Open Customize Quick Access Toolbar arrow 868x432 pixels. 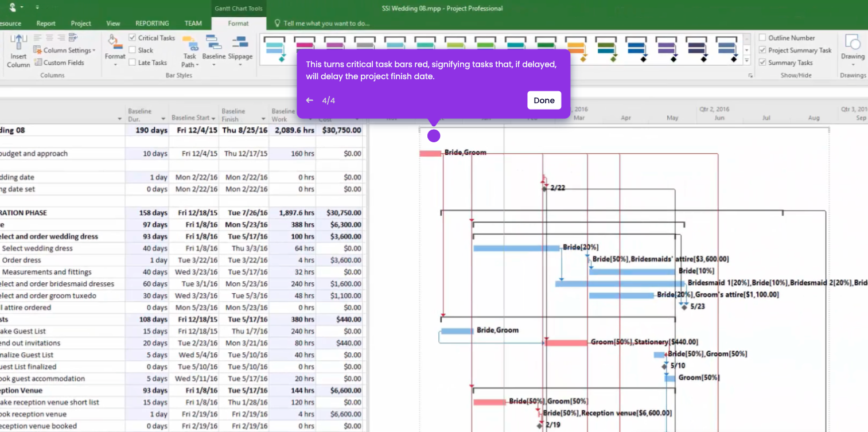(x=37, y=7)
